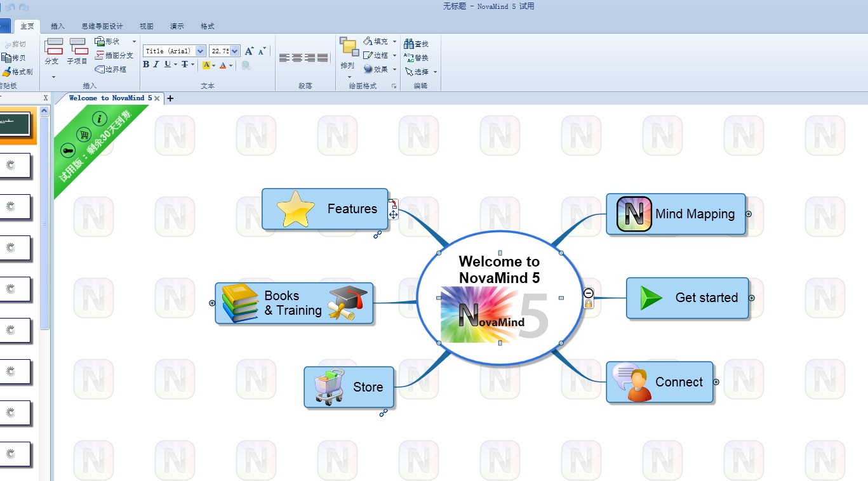Open the 填充 fill dropdown arrow

click(394, 42)
